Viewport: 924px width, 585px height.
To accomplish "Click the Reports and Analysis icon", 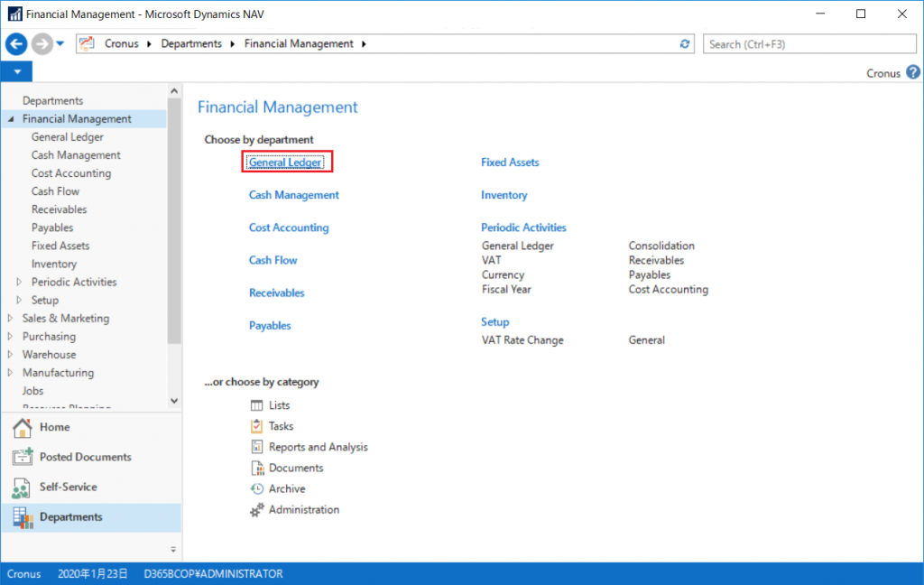I will point(256,447).
